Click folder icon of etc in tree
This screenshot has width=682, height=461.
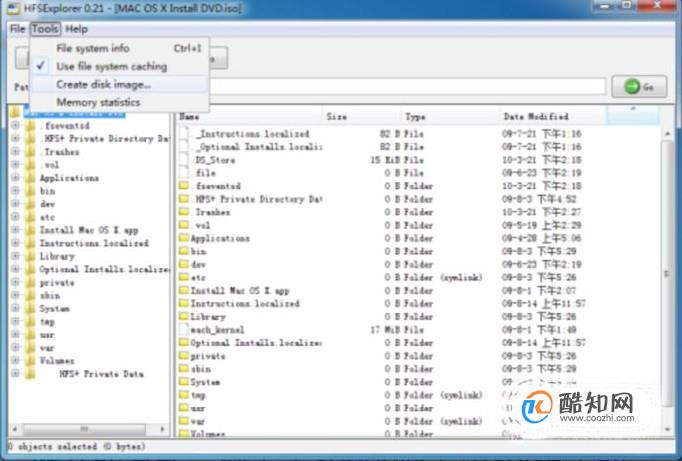point(30,217)
